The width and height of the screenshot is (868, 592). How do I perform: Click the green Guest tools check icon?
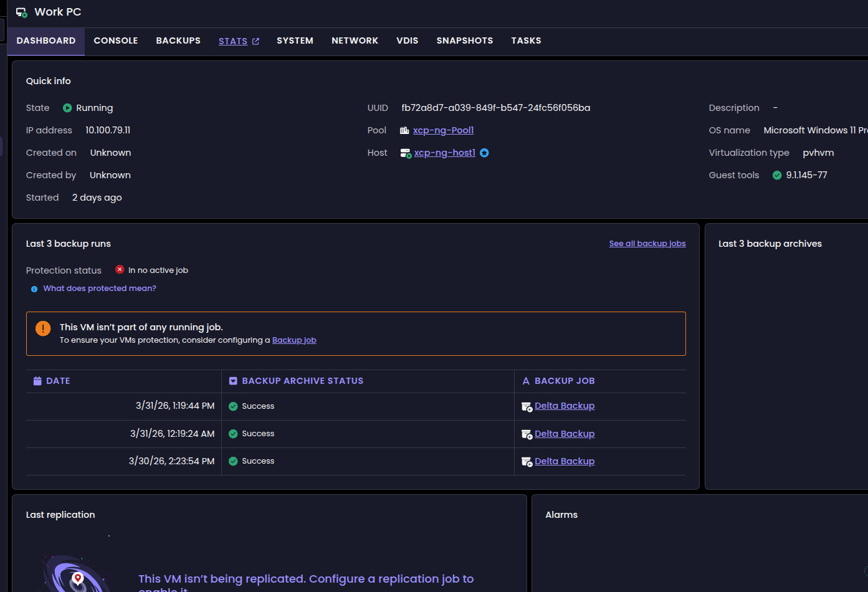777,175
